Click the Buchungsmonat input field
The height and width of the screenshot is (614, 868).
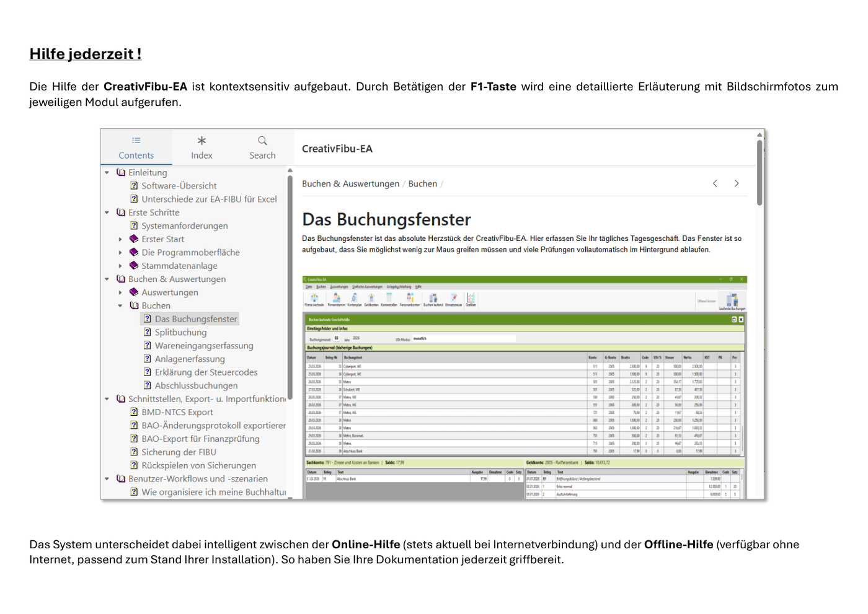coord(337,338)
